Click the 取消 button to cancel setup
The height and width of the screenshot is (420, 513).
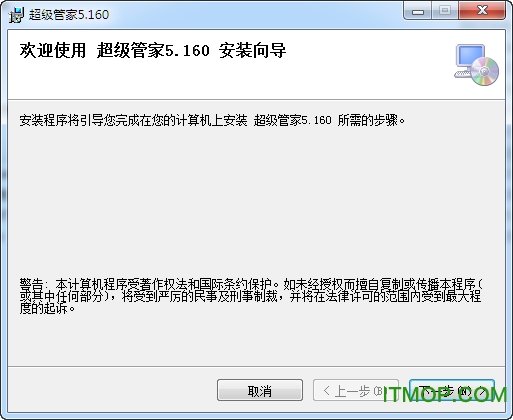260,390
